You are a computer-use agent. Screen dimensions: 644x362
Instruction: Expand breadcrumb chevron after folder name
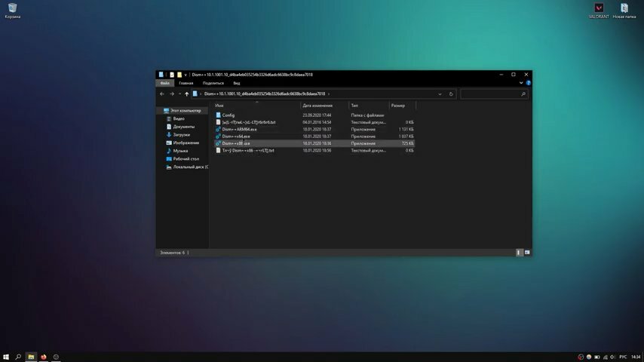[x=329, y=94]
